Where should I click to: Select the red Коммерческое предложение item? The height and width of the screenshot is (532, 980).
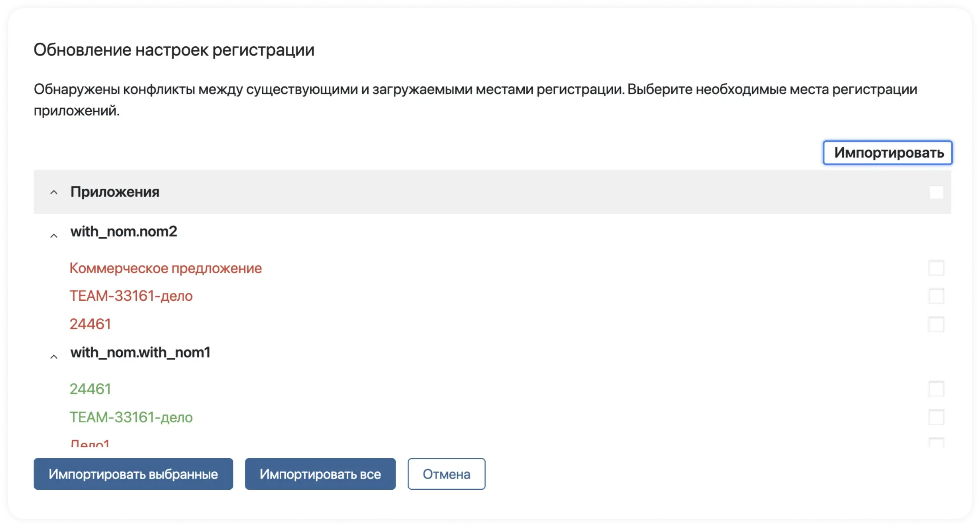(x=166, y=268)
